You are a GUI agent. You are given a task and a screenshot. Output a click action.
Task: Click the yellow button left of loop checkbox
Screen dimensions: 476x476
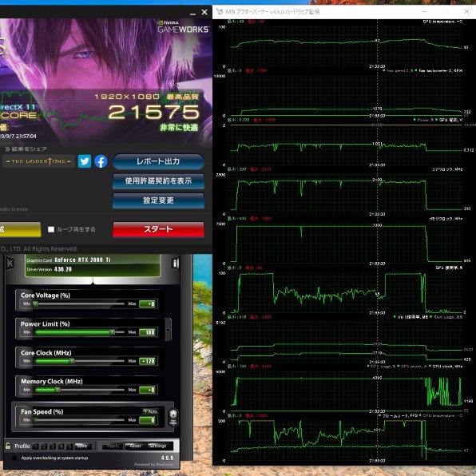coord(20,229)
